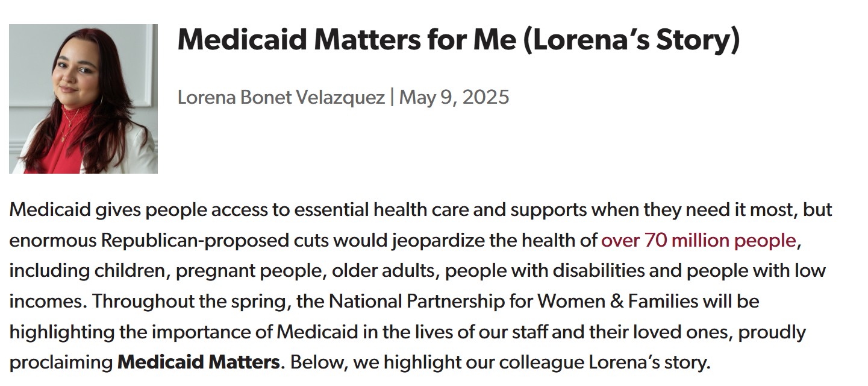This screenshot has width=868, height=386.
Task: Click the 'Medicaid Matters for Me' headline
Action: pyautogui.click(x=346, y=40)
